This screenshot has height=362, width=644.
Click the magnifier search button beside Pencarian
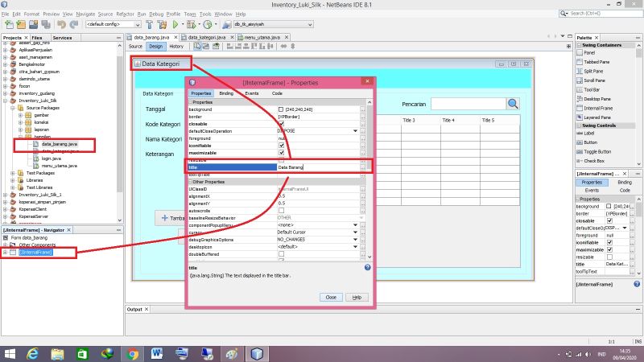click(x=513, y=104)
